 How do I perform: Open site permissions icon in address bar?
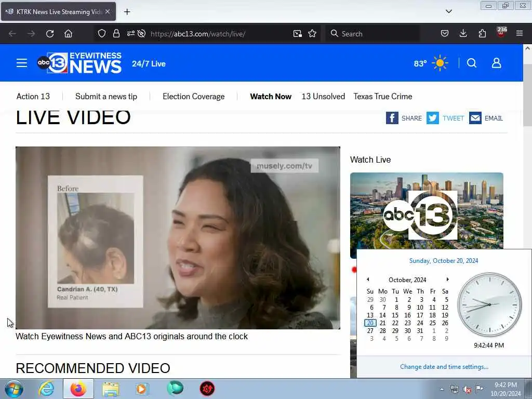[130, 34]
